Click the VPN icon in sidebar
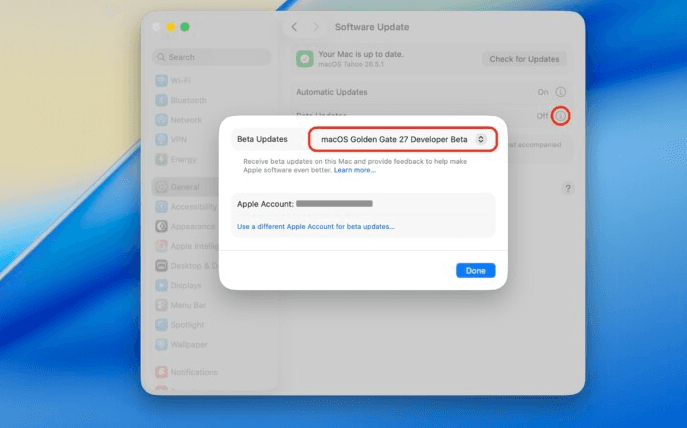Viewport: 687px width, 428px height. tap(161, 140)
